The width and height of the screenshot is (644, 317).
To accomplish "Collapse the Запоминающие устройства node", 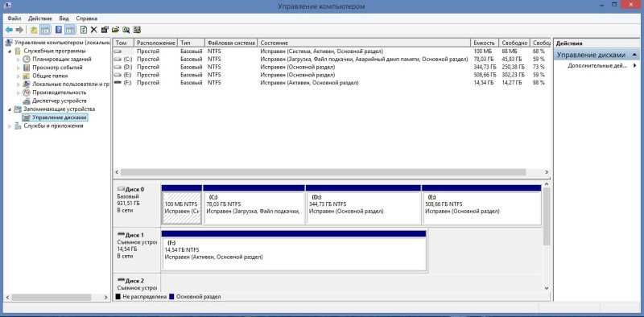I will click(10, 109).
